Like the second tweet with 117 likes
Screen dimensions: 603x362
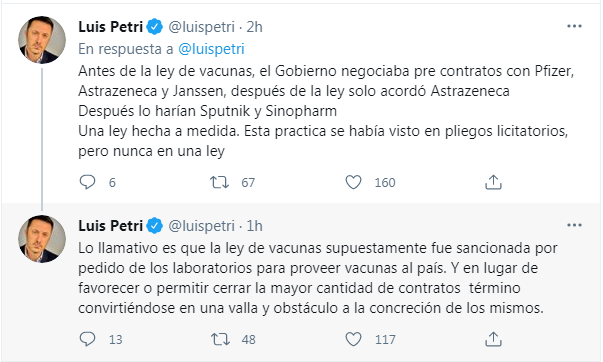coord(353,339)
